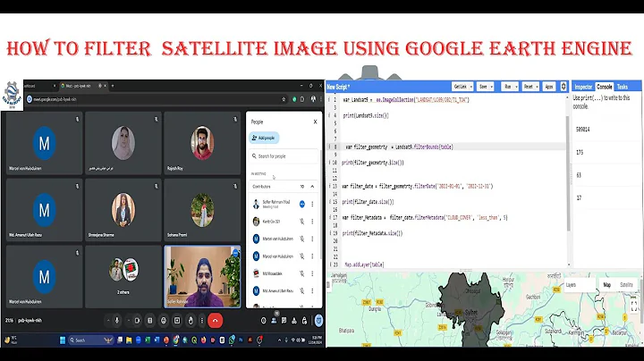The image size is (644, 361).
Task: Click the 2 others tile
Action: click(123, 277)
